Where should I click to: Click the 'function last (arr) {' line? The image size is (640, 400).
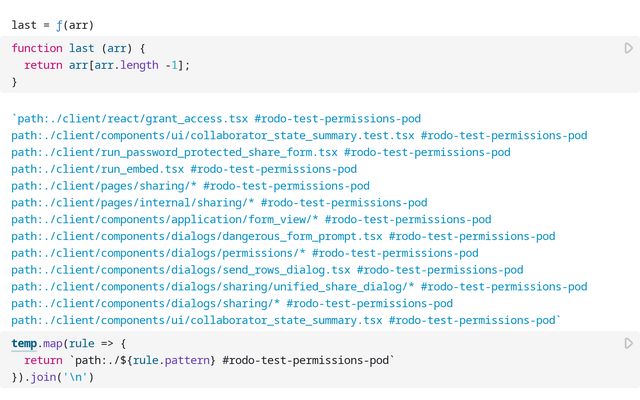pyautogui.click(x=79, y=48)
